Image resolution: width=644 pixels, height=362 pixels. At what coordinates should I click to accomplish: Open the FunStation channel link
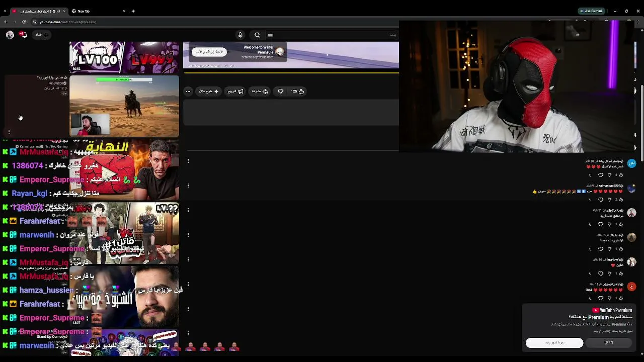pos(56,83)
